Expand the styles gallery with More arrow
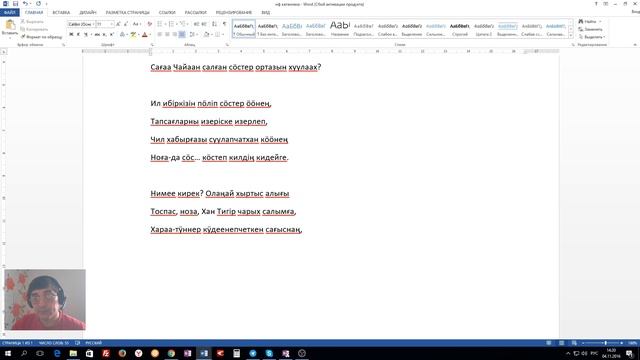The image size is (640, 360). click(x=571, y=36)
